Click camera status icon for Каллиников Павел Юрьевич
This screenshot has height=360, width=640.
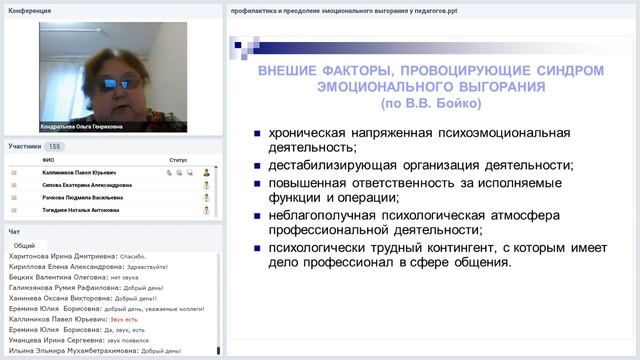(x=179, y=173)
